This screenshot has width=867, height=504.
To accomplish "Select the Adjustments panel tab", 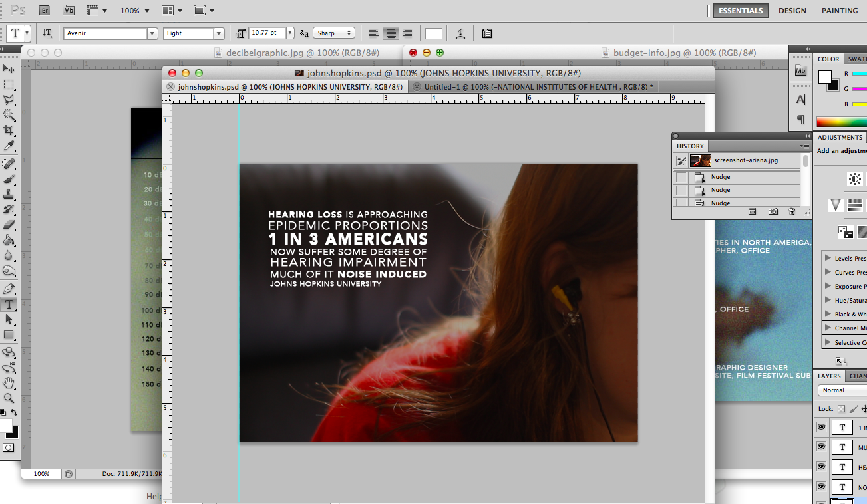I will [840, 138].
